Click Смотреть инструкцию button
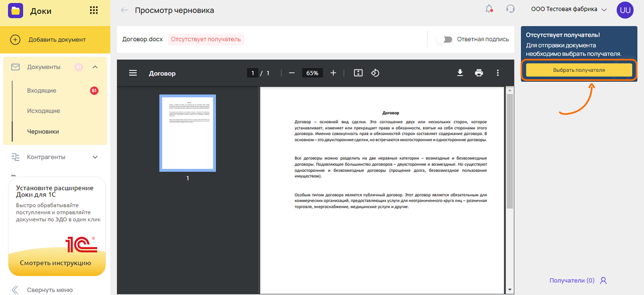 56,263
